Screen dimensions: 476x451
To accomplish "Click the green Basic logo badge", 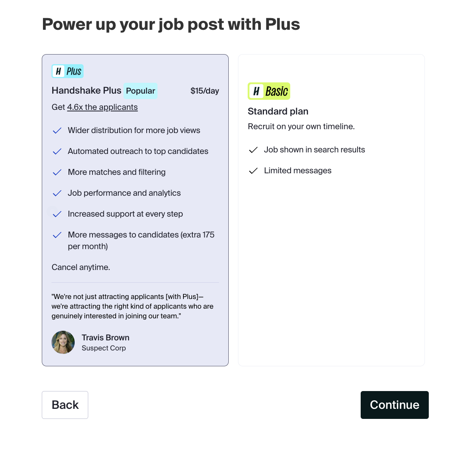I will [269, 91].
